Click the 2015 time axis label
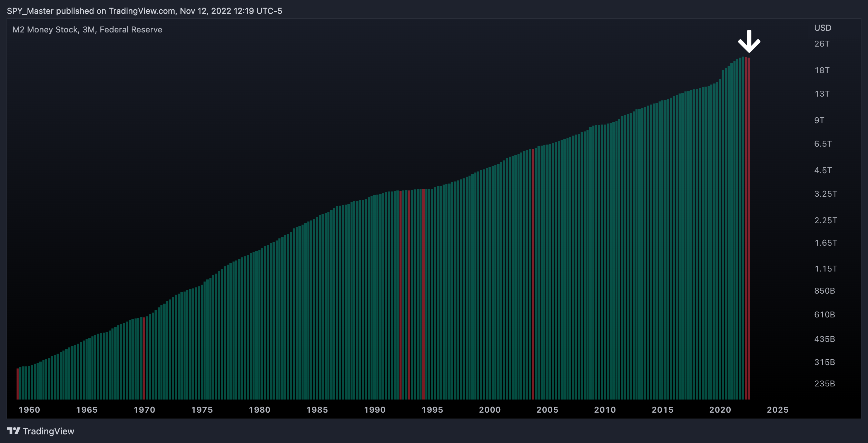The height and width of the screenshot is (443, 868). [x=663, y=410]
